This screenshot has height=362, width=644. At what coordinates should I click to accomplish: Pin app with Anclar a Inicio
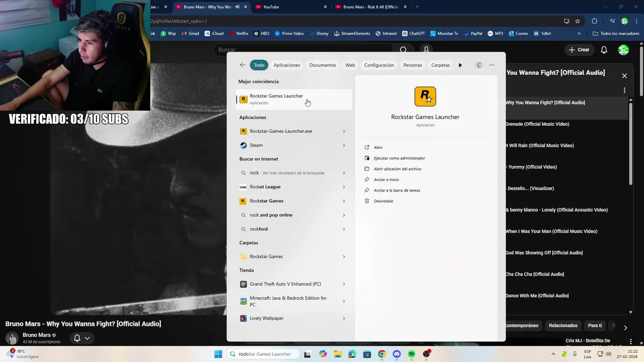(386, 179)
